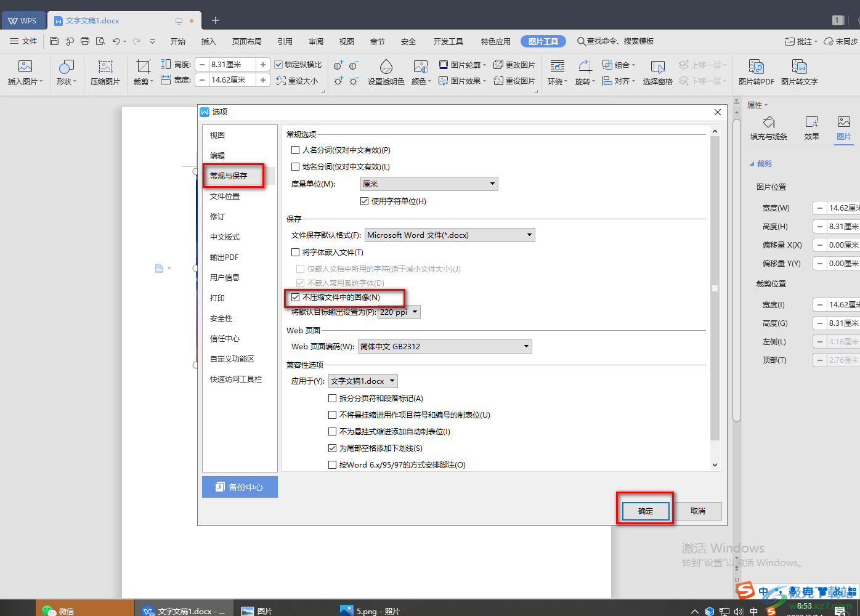Toggle use character units checkbox
Viewport: 860px width, 616px height.
pyautogui.click(x=364, y=201)
